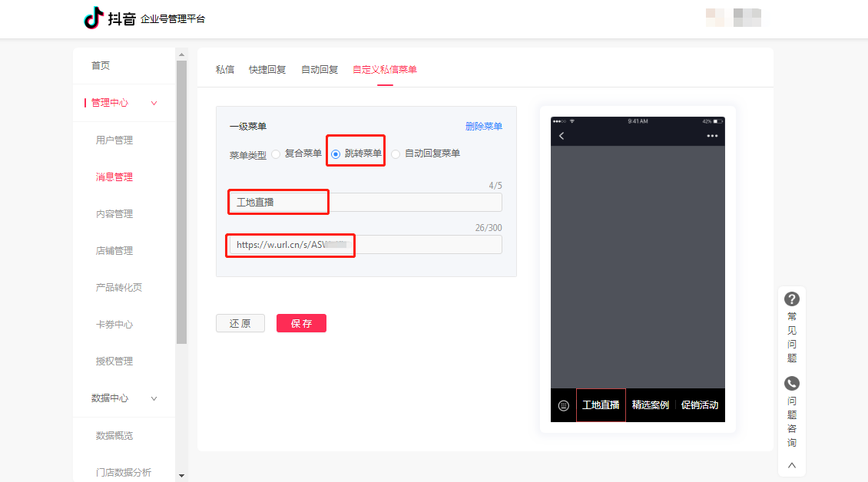Image resolution: width=868 pixels, height=482 pixels.
Task: Click the Douyin logo icon
Action: coord(94,18)
